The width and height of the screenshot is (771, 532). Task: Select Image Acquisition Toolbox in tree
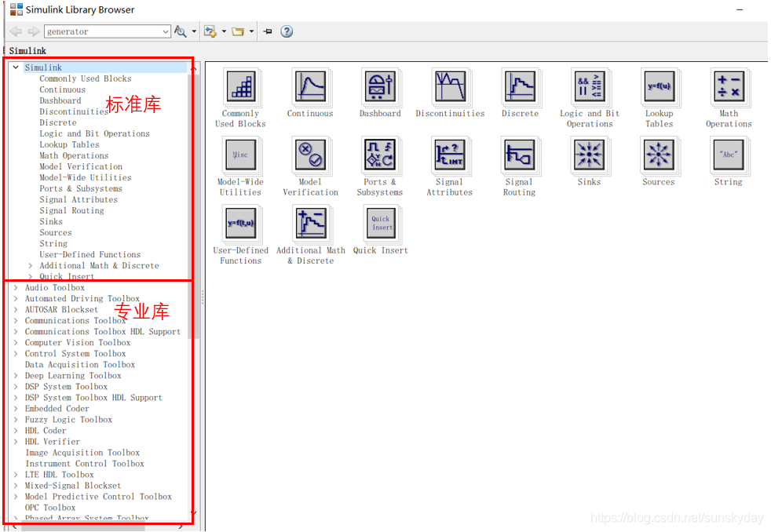pos(82,453)
